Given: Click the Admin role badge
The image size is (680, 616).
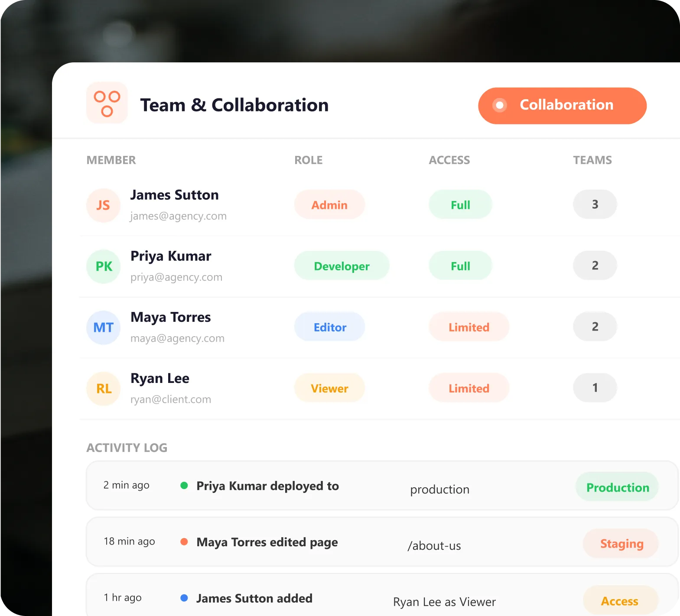Looking at the screenshot, I should (x=329, y=204).
